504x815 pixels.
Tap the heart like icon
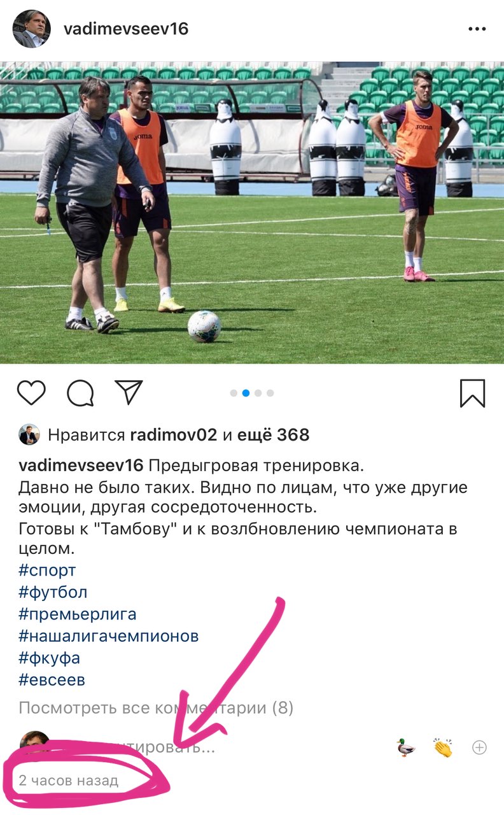click(31, 393)
